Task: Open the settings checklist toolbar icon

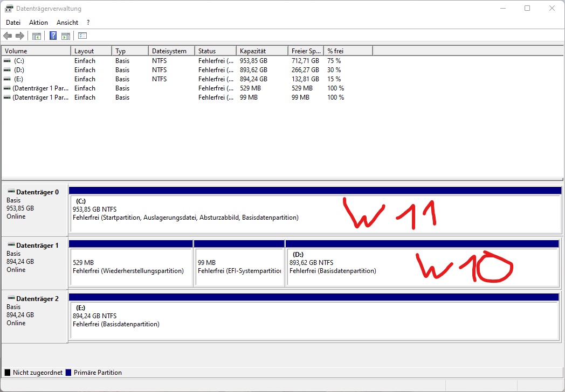Action: [x=82, y=36]
